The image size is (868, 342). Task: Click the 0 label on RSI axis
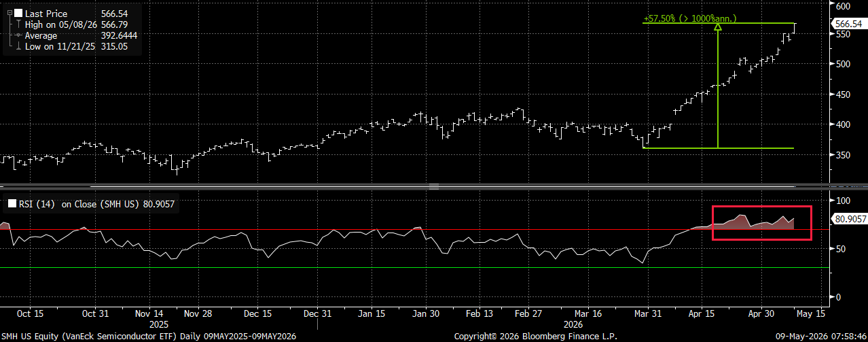(x=838, y=297)
